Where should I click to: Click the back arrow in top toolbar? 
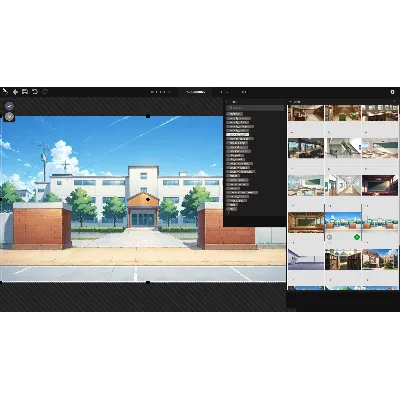coord(15,92)
